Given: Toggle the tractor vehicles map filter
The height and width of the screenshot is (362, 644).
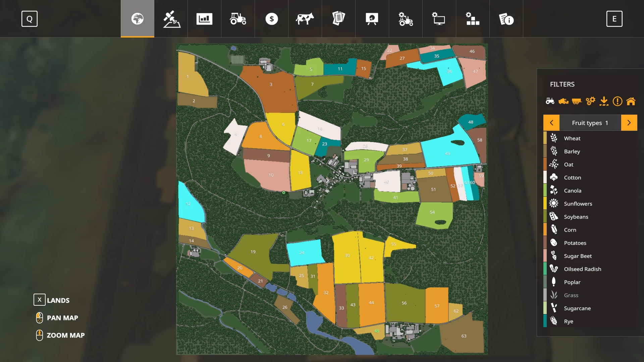Looking at the screenshot, I should 550,101.
